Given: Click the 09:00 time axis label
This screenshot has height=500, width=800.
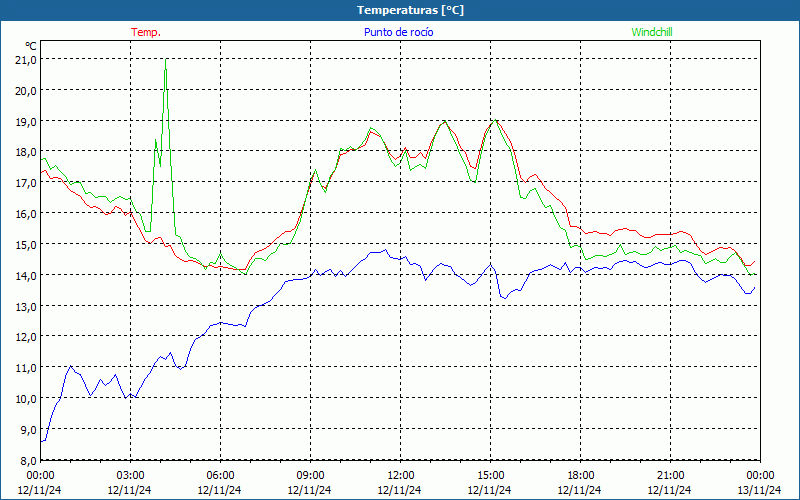Looking at the screenshot, I should pos(310,476).
